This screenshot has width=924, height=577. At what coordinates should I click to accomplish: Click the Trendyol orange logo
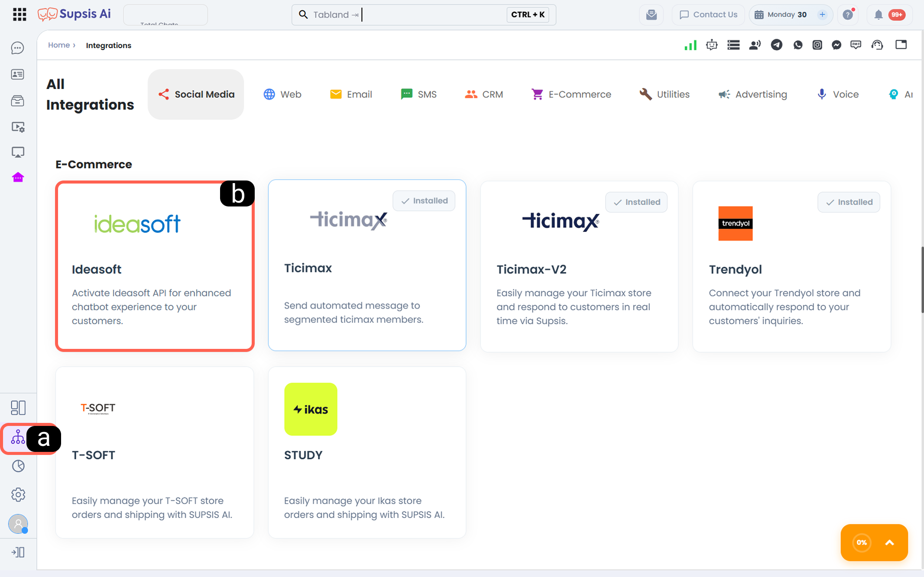click(x=736, y=223)
